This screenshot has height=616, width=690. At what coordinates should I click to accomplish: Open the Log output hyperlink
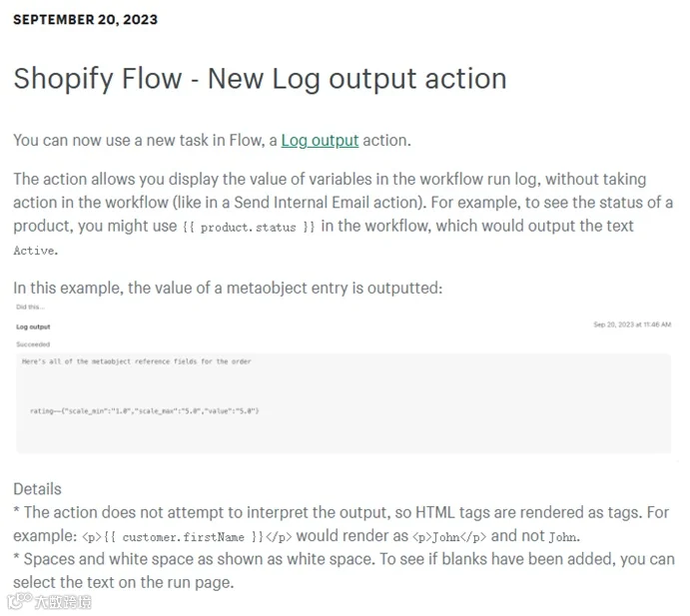[x=320, y=141]
